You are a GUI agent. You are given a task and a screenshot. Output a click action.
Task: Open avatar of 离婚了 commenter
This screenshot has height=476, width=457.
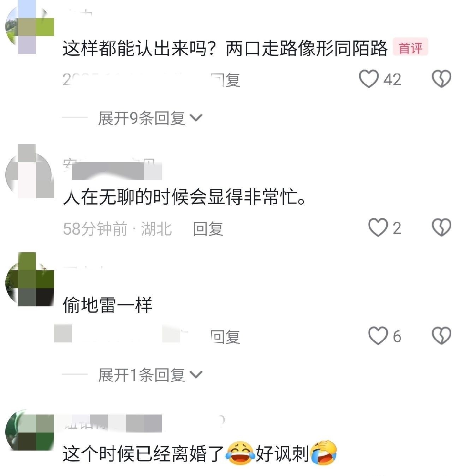click(x=29, y=431)
